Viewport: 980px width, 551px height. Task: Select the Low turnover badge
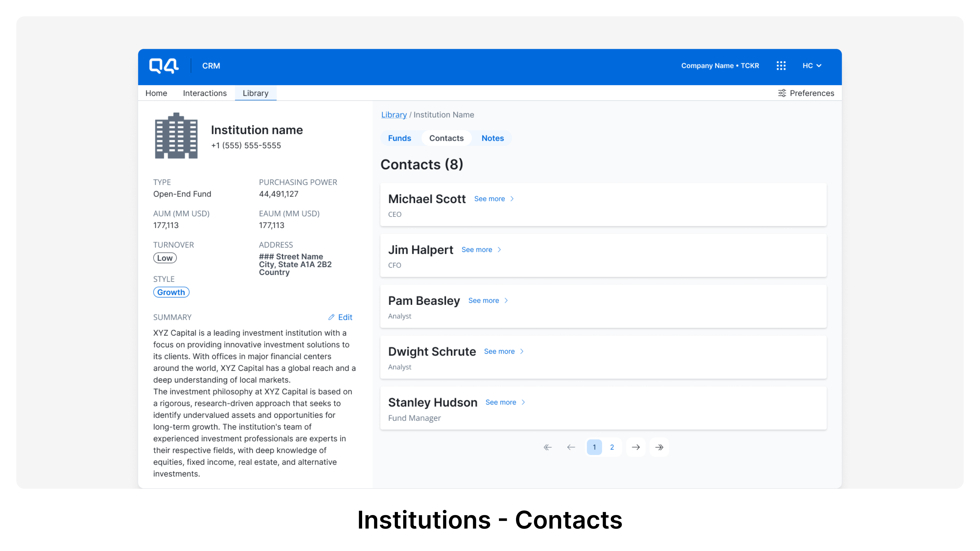coord(165,258)
